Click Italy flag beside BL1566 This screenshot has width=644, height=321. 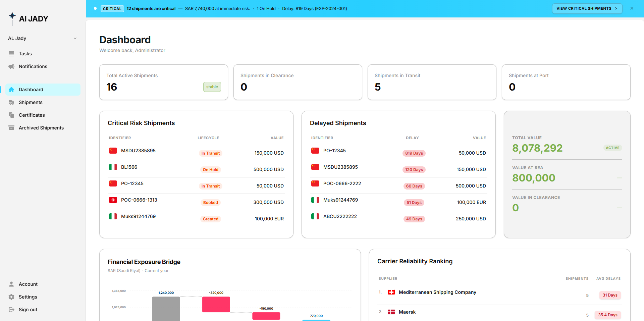[113, 167]
